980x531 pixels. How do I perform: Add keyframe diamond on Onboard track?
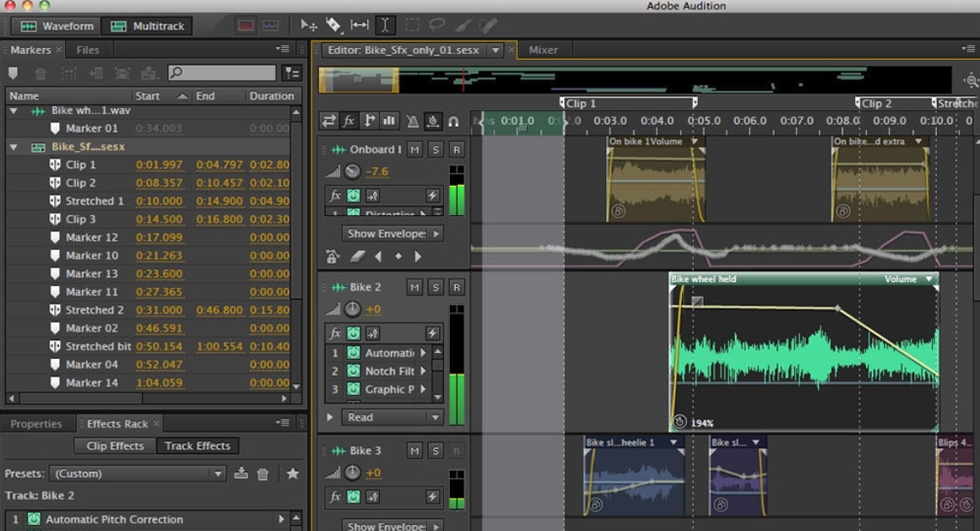[x=398, y=256]
